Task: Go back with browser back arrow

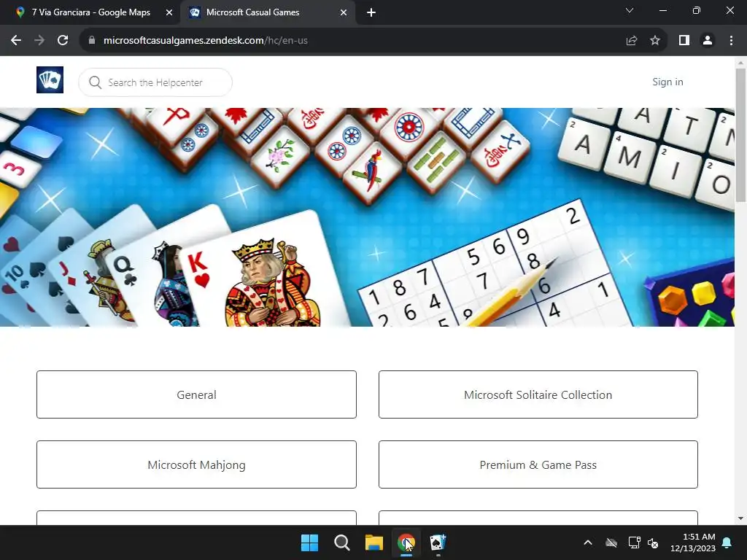Action: click(16, 41)
